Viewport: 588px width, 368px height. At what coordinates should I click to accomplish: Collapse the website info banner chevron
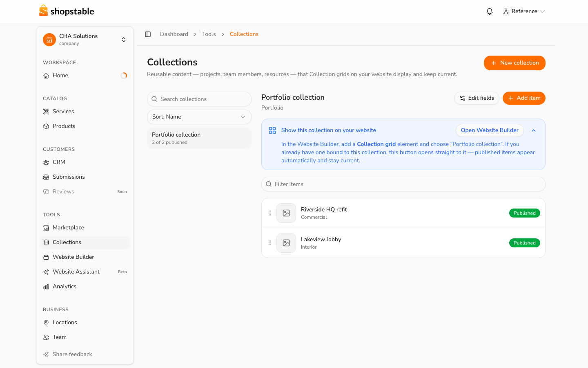[534, 130]
